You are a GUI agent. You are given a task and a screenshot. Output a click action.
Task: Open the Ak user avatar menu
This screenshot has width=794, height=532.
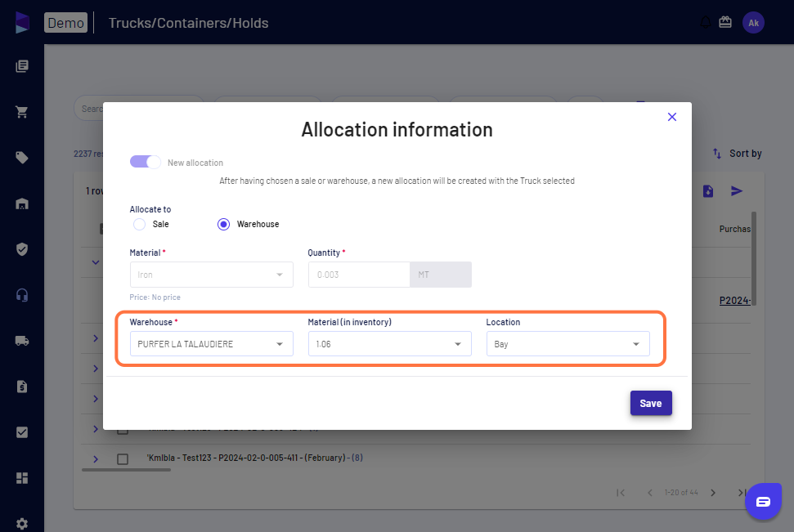[753, 23]
